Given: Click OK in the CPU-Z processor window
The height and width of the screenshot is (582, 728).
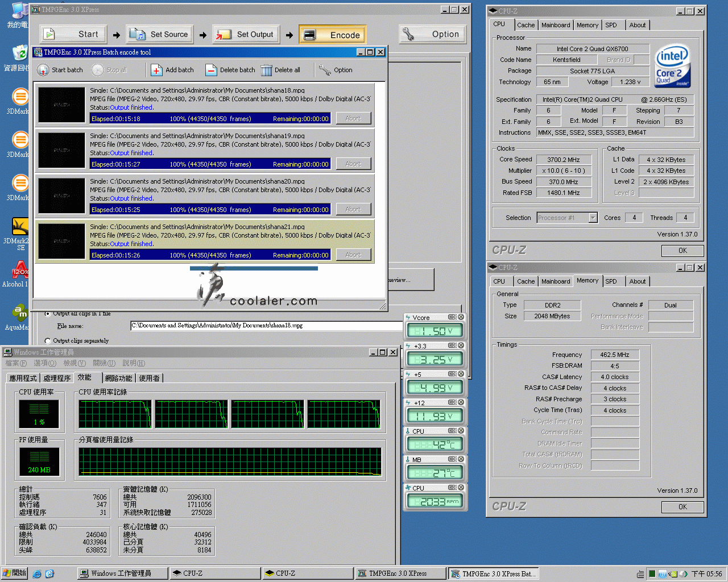Looking at the screenshot, I should coord(682,251).
